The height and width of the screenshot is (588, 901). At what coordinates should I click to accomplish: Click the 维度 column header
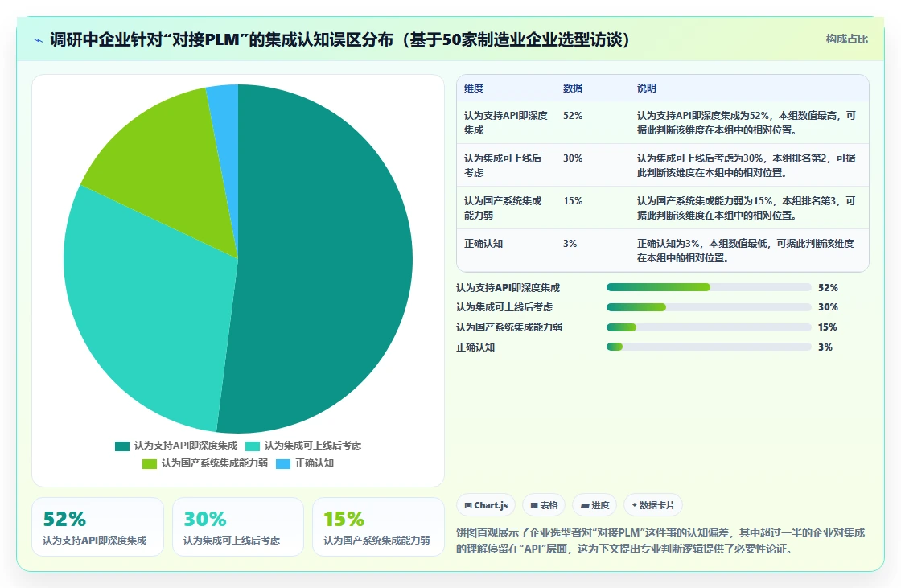(x=474, y=88)
